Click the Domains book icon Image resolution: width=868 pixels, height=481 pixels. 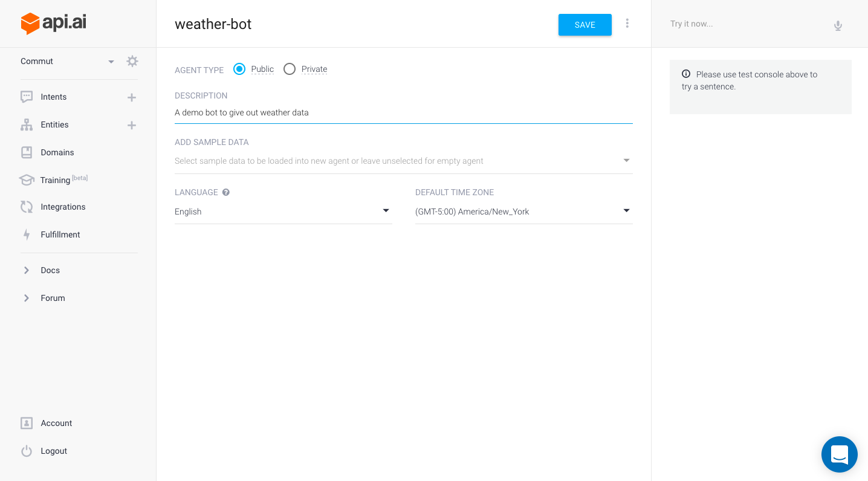[26, 152]
